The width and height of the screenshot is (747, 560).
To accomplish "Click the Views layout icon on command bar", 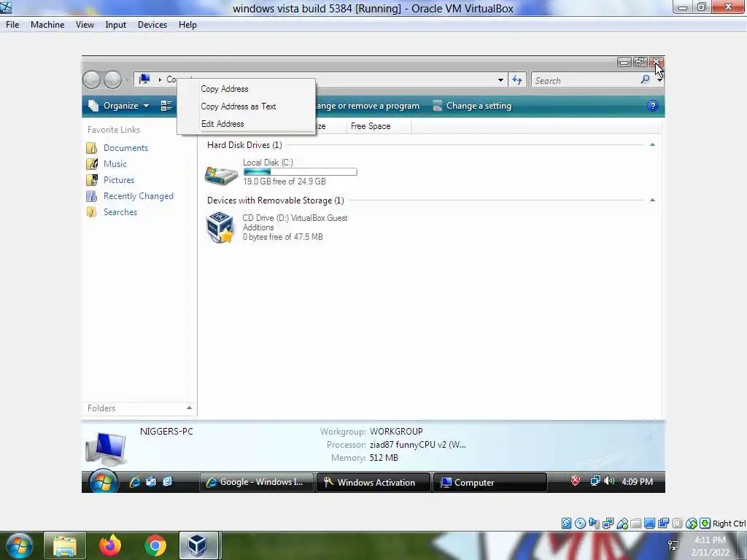I will click(x=166, y=106).
